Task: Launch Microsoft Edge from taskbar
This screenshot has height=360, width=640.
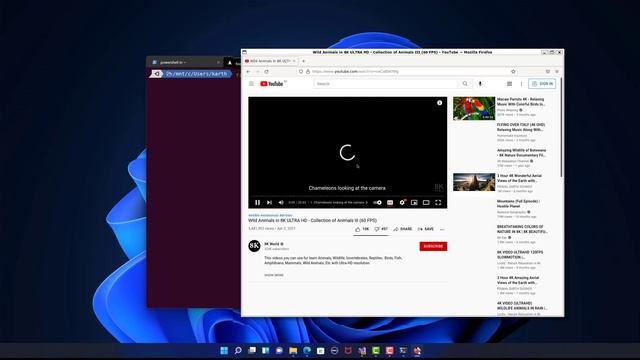Action: click(x=307, y=351)
